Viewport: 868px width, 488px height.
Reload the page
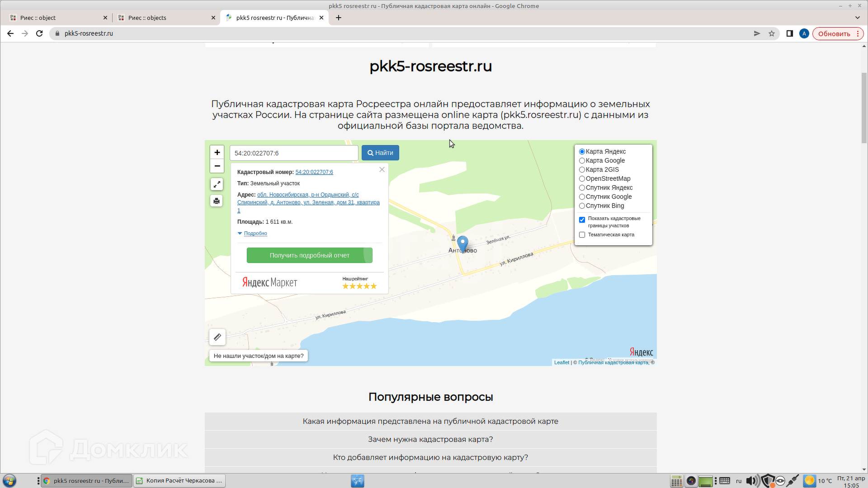click(x=39, y=33)
